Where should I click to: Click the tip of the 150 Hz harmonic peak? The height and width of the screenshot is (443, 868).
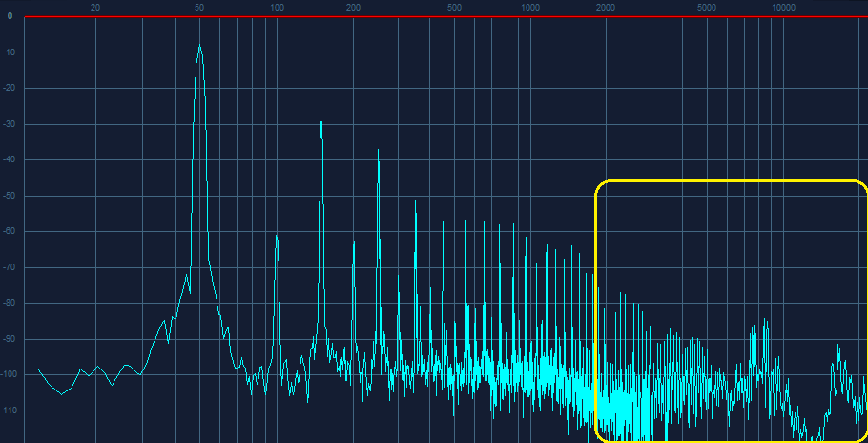(x=321, y=122)
